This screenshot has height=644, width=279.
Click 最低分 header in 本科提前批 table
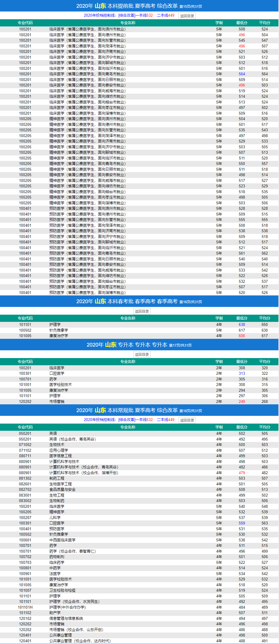click(x=242, y=23)
